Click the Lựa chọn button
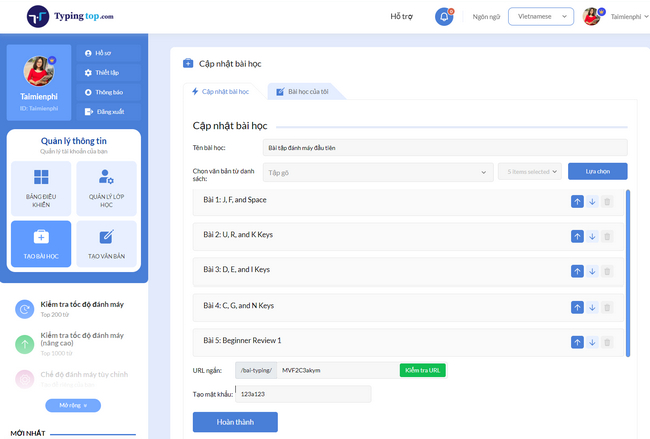 point(597,172)
